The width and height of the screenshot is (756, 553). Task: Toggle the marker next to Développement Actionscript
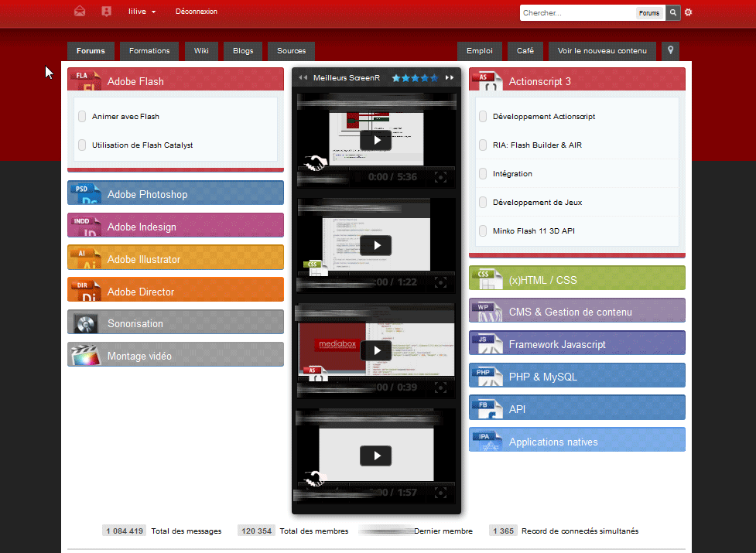483,117
